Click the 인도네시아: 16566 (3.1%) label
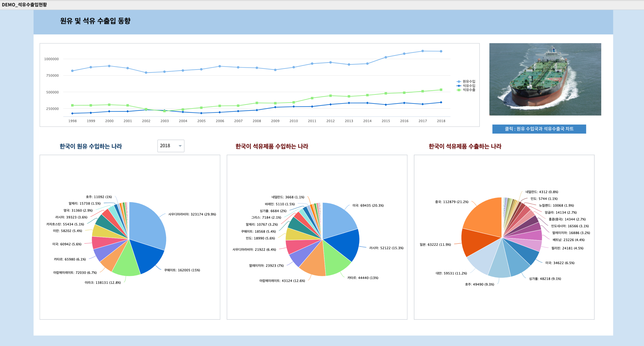Image resolution: width=644 pixels, height=346 pixels. 570,226
